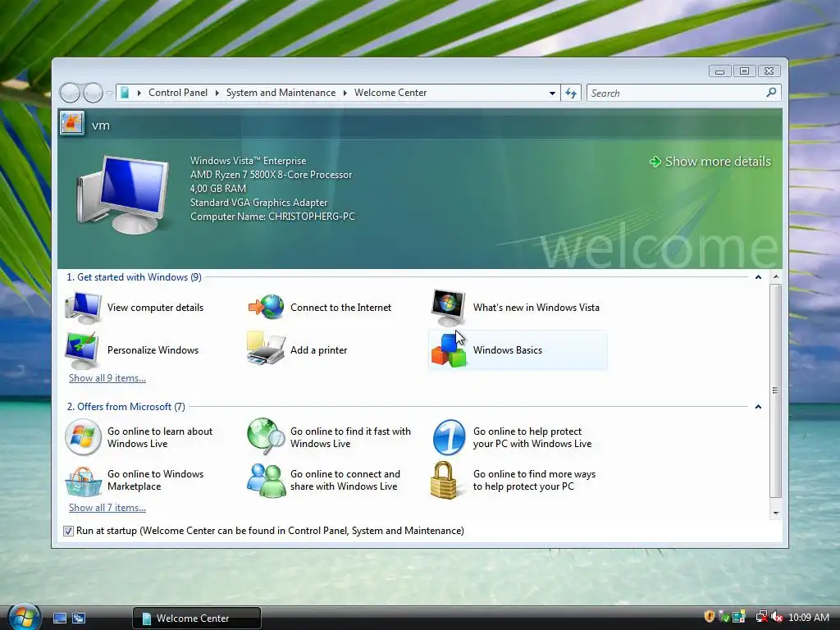Click the muted volume tray icon

(x=777, y=617)
